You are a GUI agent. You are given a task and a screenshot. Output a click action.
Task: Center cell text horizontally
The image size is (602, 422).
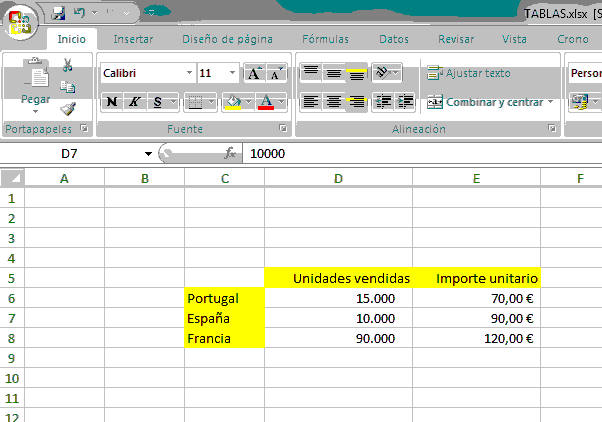click(334, 102)
